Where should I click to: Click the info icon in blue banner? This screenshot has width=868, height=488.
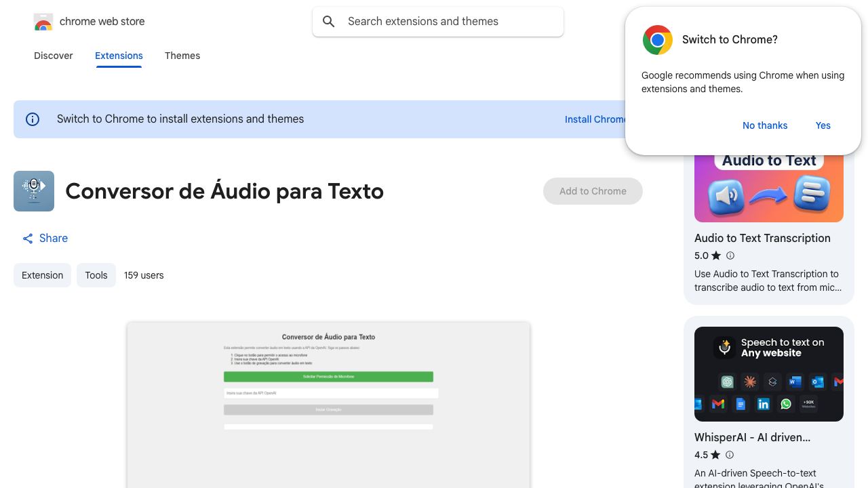(33, 119)
